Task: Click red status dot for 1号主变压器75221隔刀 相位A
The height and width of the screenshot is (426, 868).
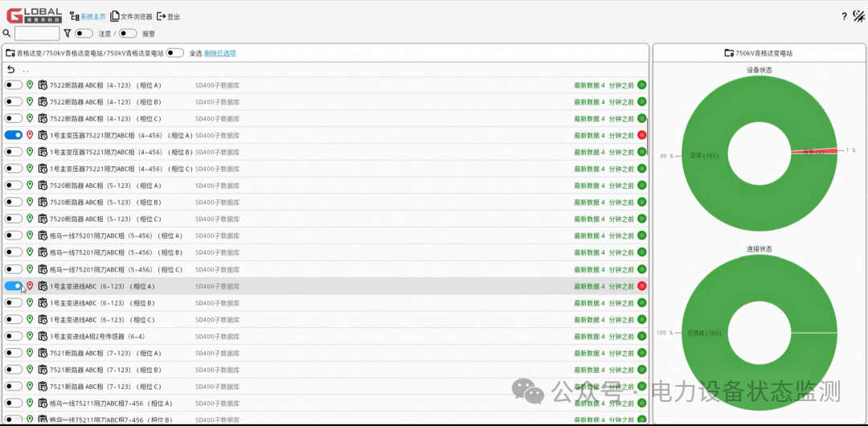Action: (x=642, y=135)
